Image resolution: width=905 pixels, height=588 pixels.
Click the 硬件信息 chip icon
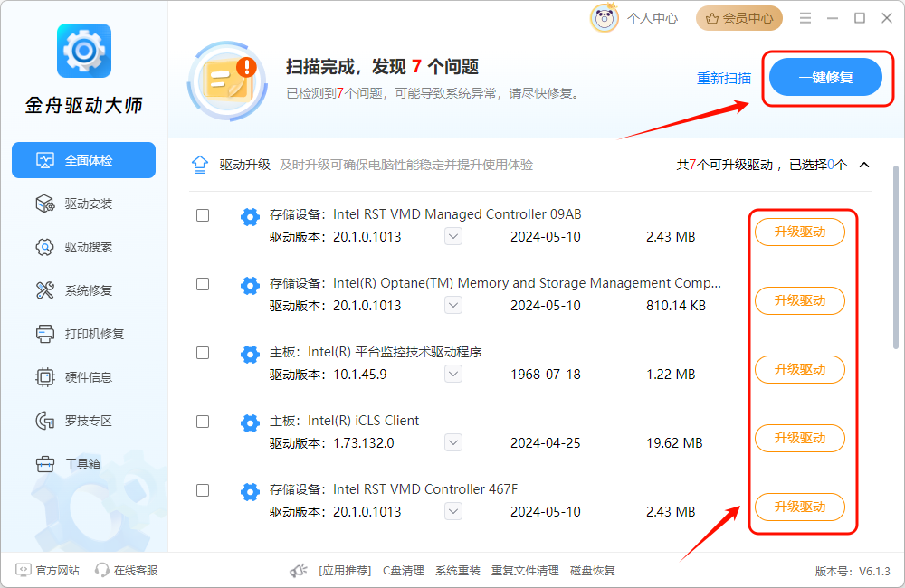(45, 377)
